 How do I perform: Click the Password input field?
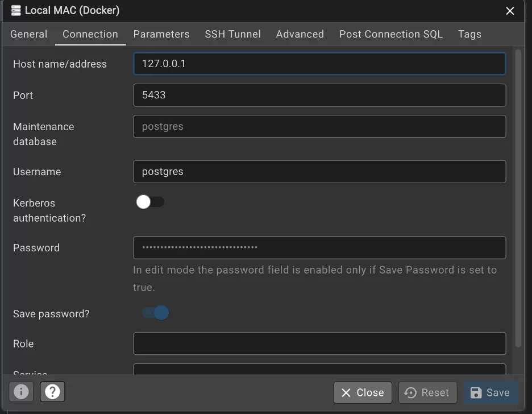click(x=319, y=247)
